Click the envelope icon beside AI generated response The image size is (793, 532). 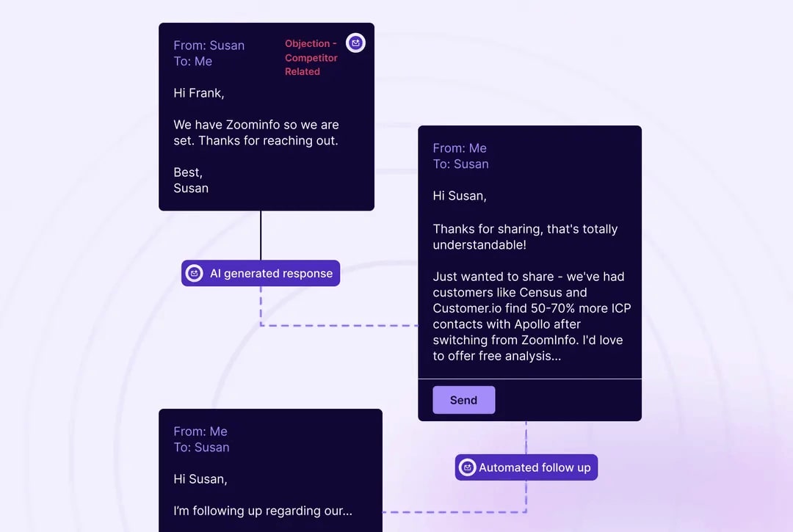195,273
